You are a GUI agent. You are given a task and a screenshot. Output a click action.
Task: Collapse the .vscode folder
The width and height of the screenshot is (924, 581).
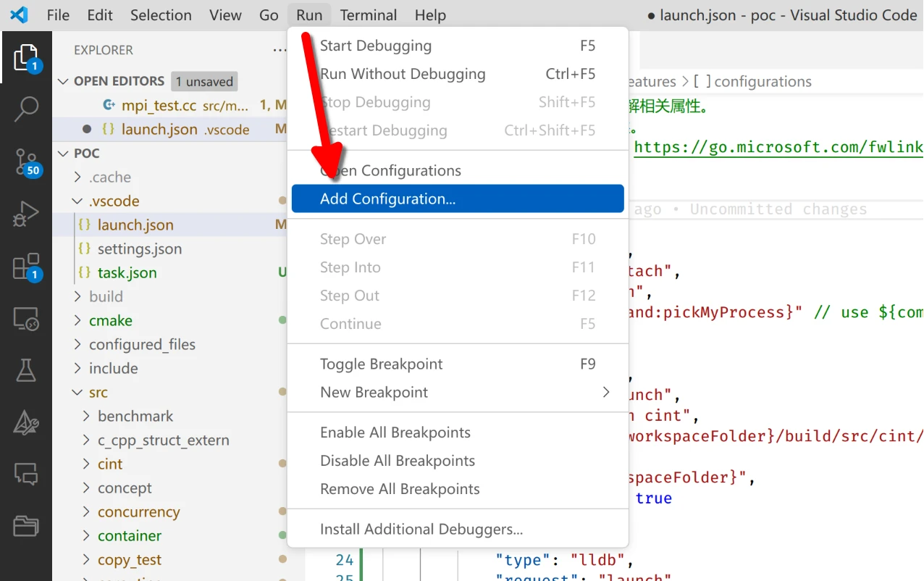pyautogui.click(x=78, y=201)
